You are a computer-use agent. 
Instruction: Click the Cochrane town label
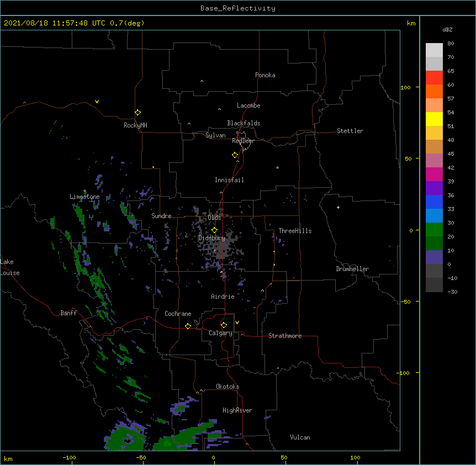[x=178, y=314]
